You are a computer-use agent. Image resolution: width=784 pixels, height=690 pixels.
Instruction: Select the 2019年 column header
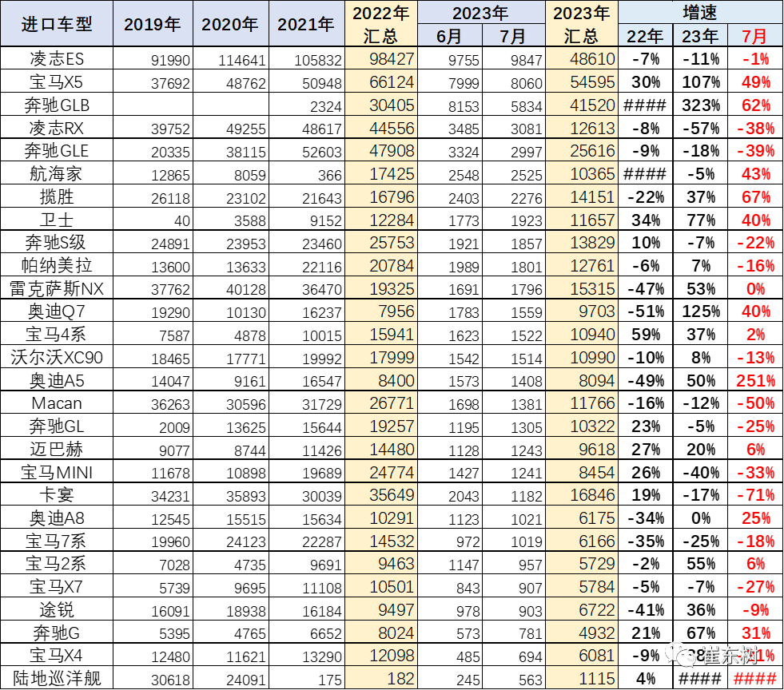pyautogui.click(x=153, y=24)
